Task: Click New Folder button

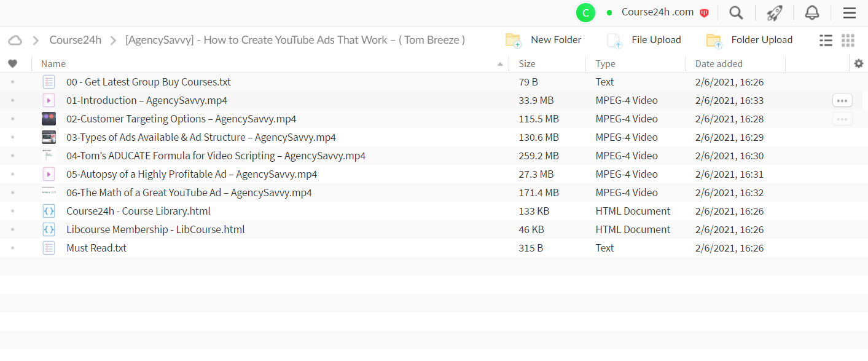Action: pyautogui.click(x=543, y=40)
